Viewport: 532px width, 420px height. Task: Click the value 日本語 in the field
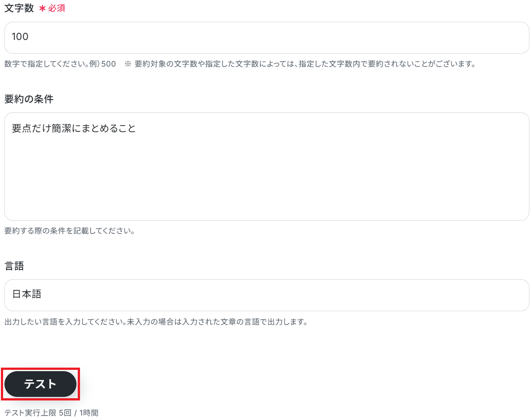click(27, 294)
